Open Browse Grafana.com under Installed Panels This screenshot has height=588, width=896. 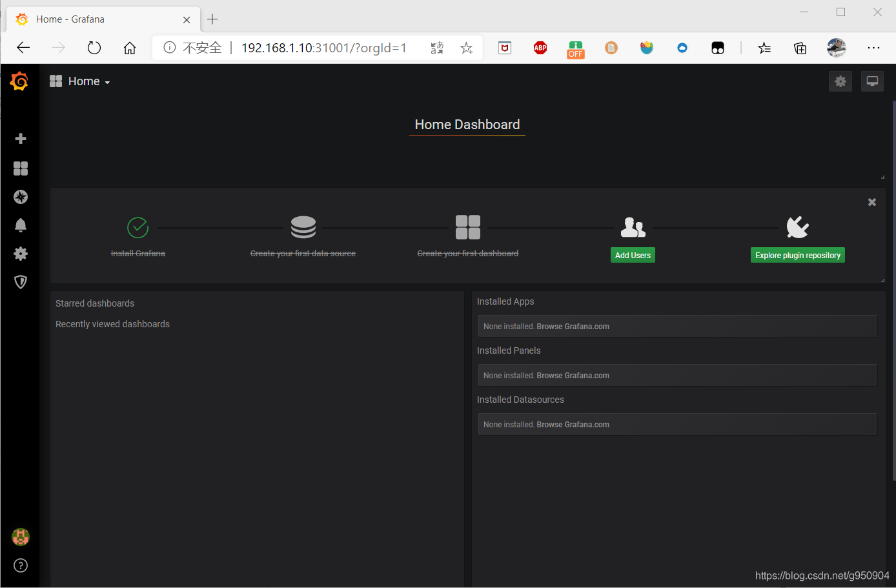[x=573, y=376]
